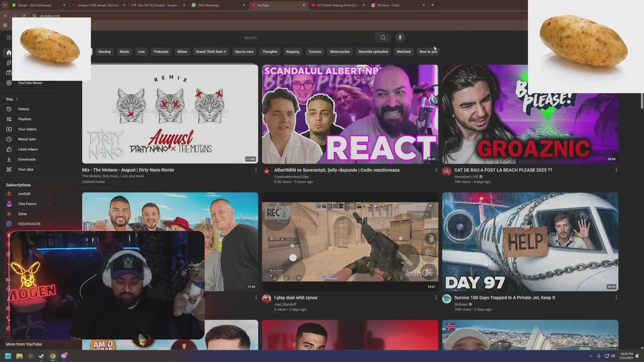Filter feed by Gaming chip
This screenshot has height=362, width=644.
(105, 52)
